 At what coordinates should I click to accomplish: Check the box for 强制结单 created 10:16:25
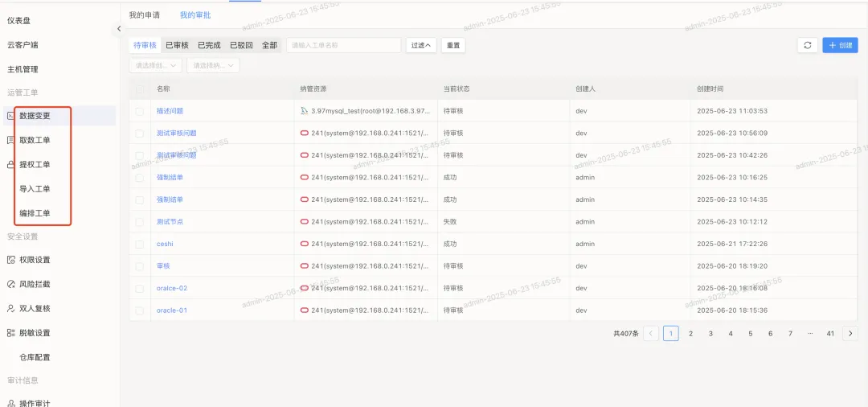pos(140,177)
